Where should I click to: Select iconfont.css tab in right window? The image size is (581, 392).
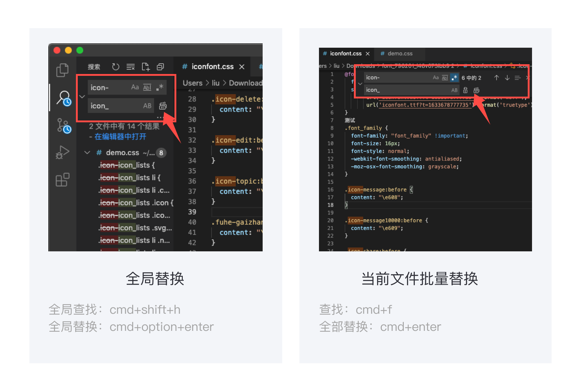(x=346, y=54)
